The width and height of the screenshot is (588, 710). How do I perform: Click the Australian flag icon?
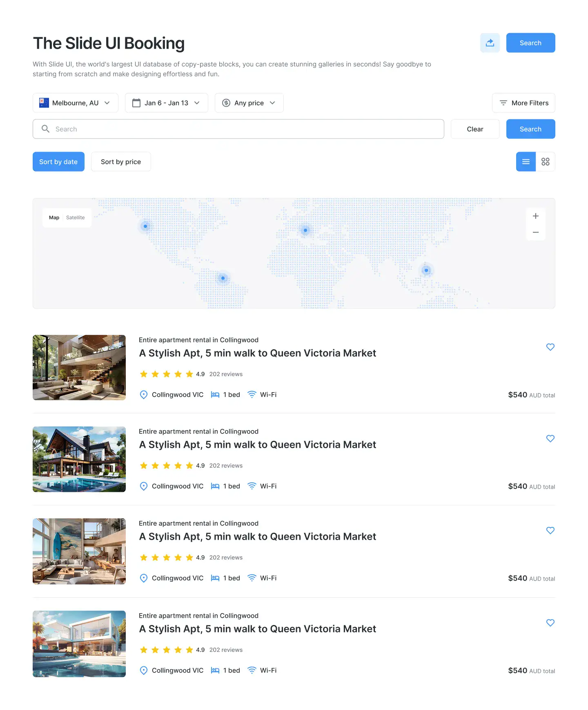point(44,103)
